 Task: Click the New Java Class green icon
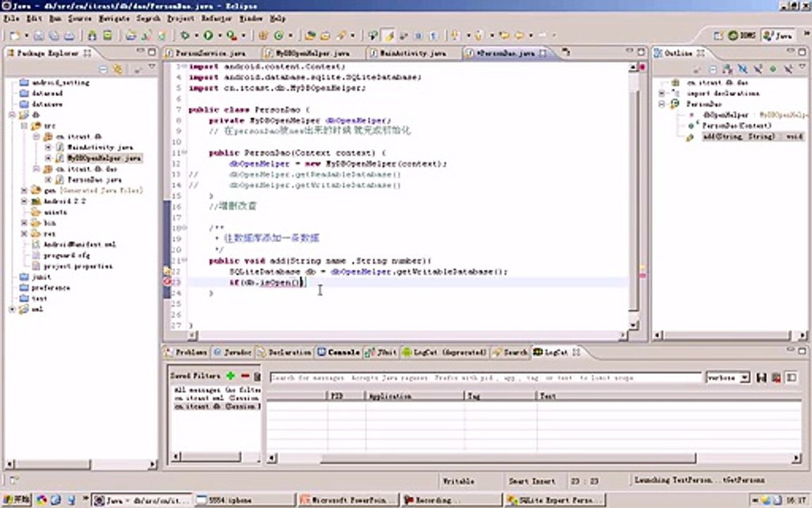pos(279,35)
